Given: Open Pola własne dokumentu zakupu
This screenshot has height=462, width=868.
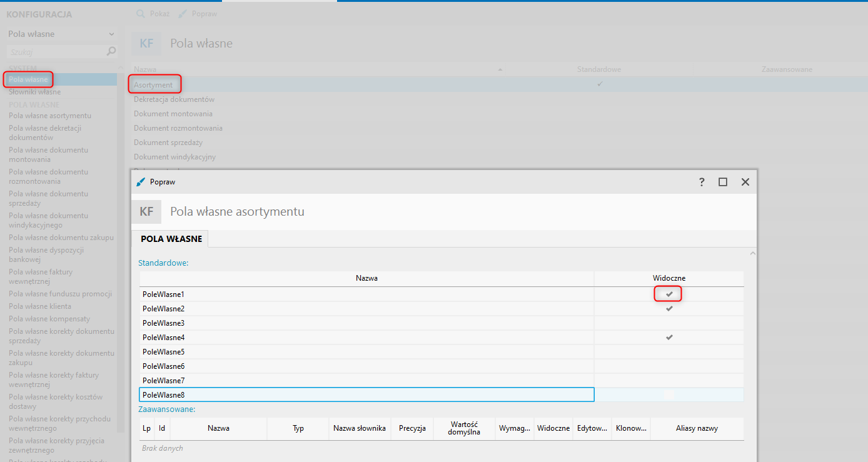Looking at the screenshot, I should click(x=61, y=238).
